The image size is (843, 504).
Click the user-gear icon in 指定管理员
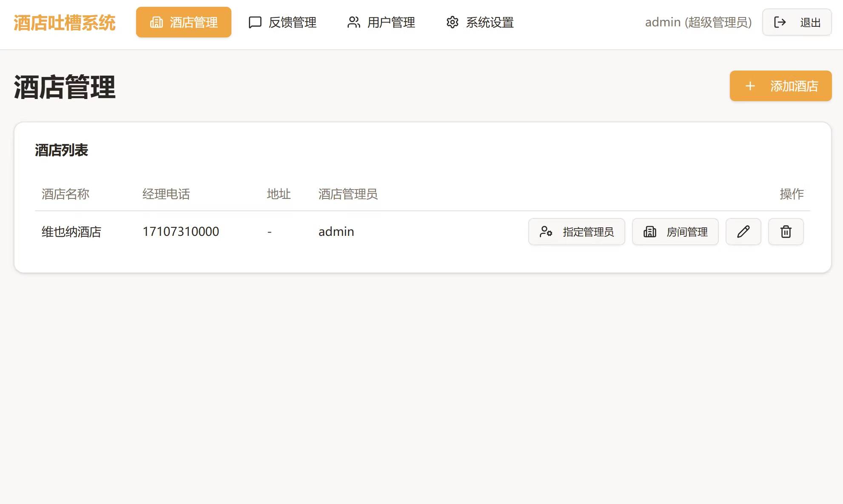(x=546, y=232)
